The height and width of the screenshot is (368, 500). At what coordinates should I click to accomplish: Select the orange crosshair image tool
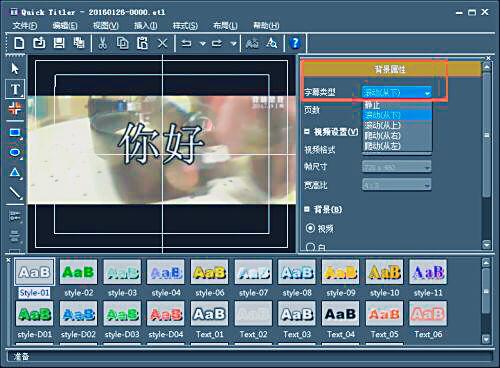(x=15, y=109)
